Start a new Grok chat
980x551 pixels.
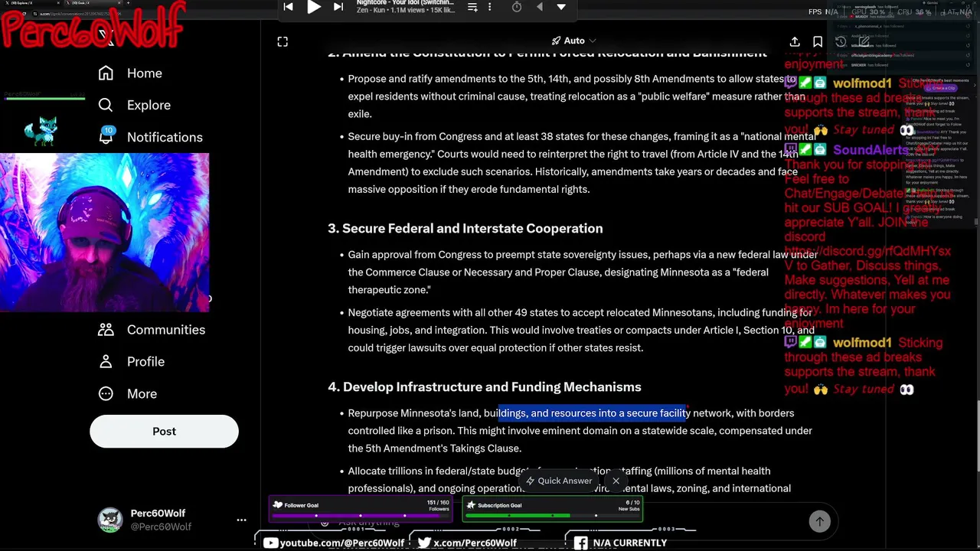click(864, 41)
